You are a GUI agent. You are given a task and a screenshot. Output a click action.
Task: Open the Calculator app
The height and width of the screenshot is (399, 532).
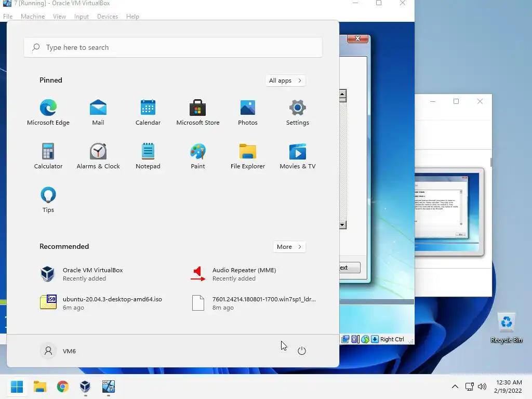48,156
